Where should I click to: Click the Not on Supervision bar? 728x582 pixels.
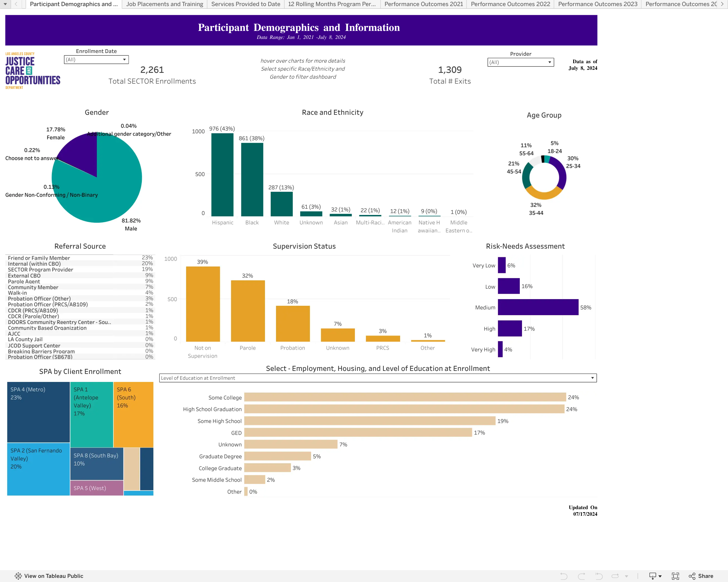(x=203, y=304)
